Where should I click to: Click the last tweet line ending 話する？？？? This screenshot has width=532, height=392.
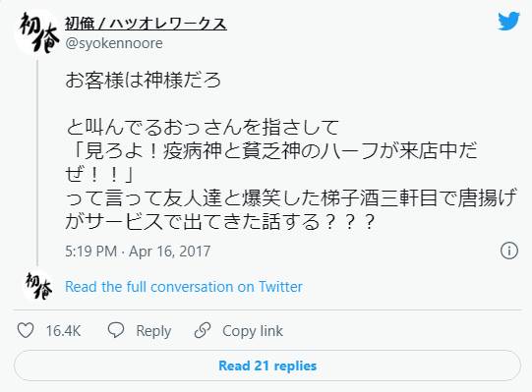click(220, 221)
